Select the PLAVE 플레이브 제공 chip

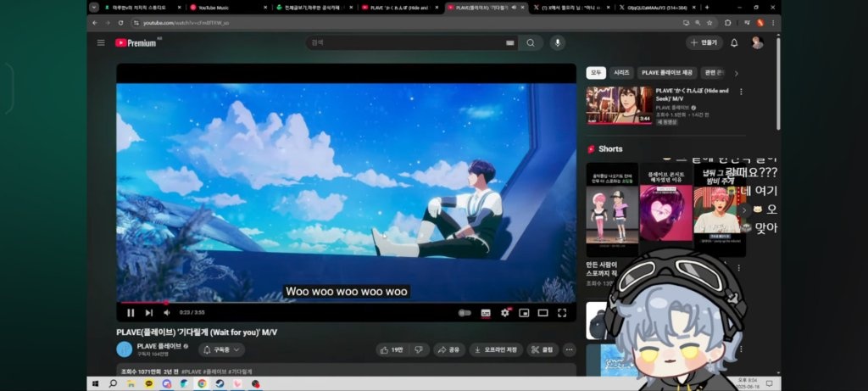667,73
